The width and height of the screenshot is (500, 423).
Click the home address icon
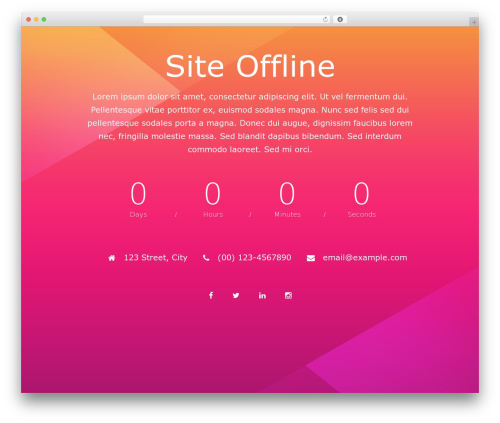coord(112,258)
